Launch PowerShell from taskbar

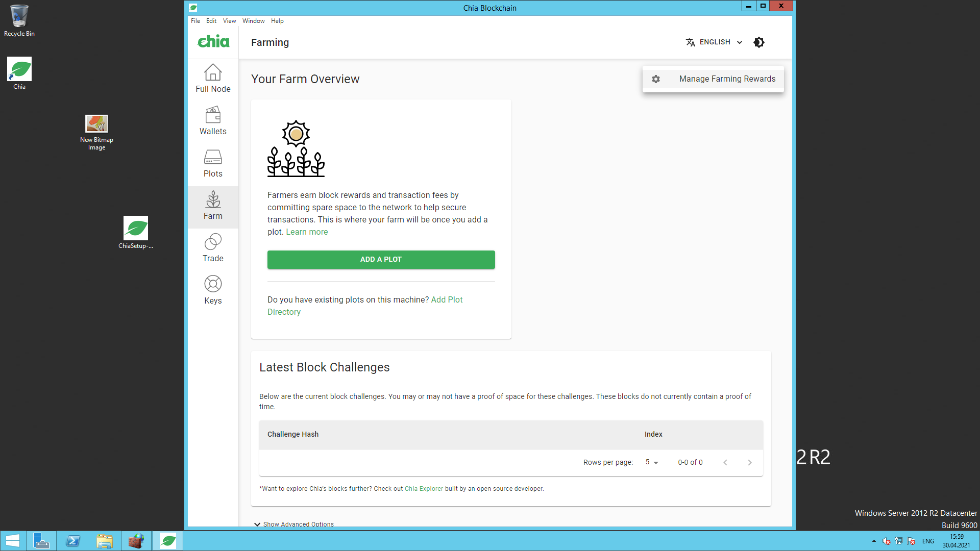point(73,541)
